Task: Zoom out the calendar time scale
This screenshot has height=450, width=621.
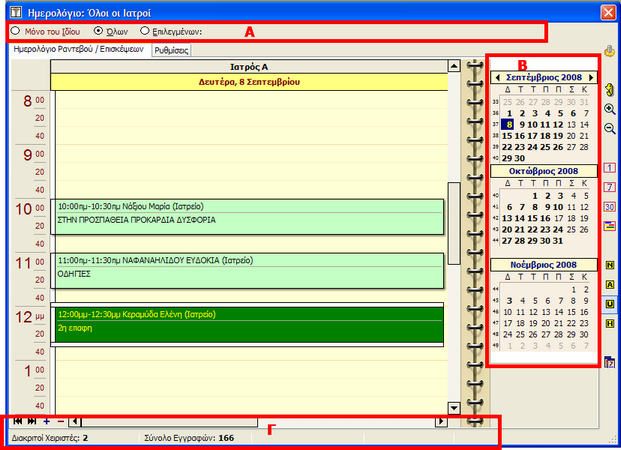Action: tap(610, 128)
